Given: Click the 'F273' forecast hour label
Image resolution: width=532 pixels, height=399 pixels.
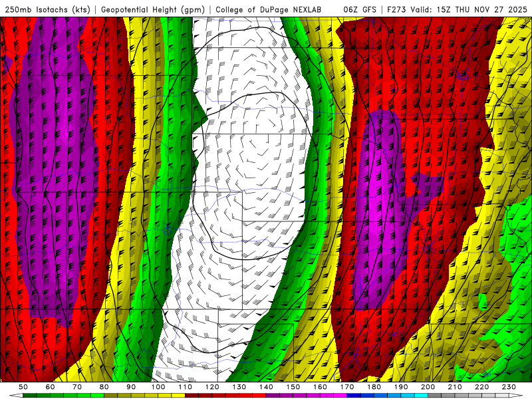Looking at the screenshot, I should coord(397,10).
